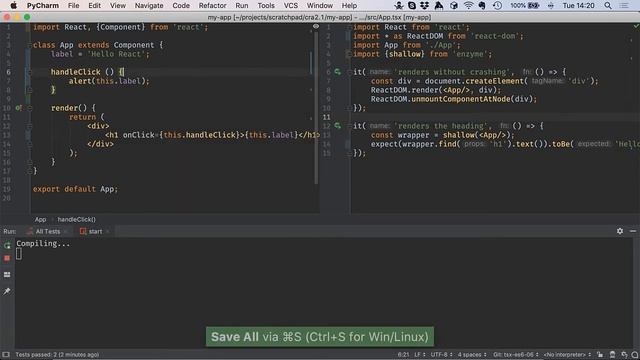
Task: Click 'Tests passed: 2' status message
Action: tap(57, 355)
